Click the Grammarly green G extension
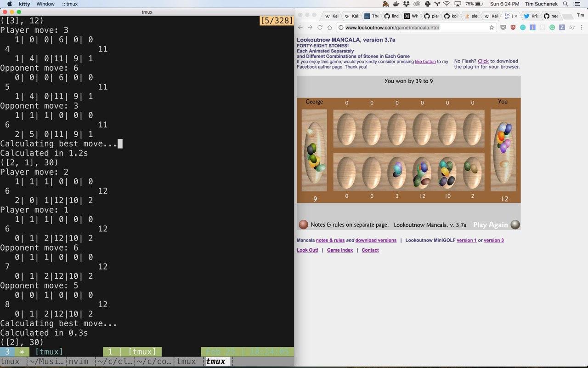Viewport: 588px width, 368px height. coord(552,28)
